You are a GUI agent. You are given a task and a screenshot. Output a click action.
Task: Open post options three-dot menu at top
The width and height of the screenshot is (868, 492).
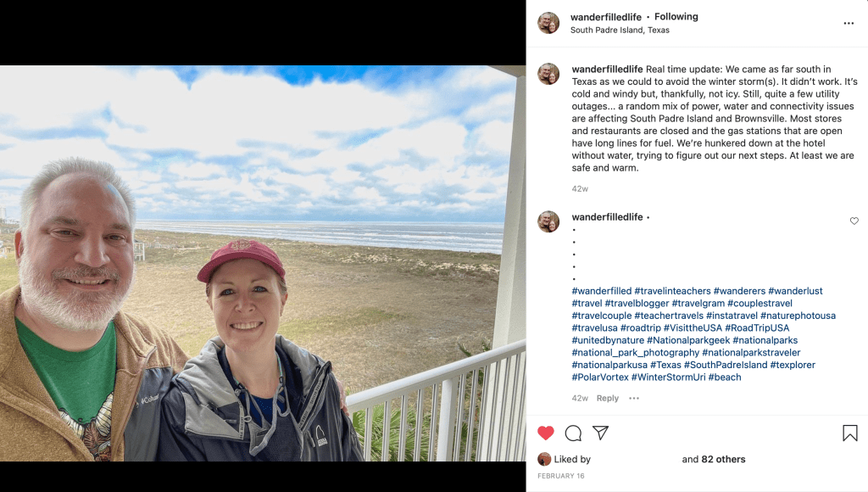pos(849,23)
